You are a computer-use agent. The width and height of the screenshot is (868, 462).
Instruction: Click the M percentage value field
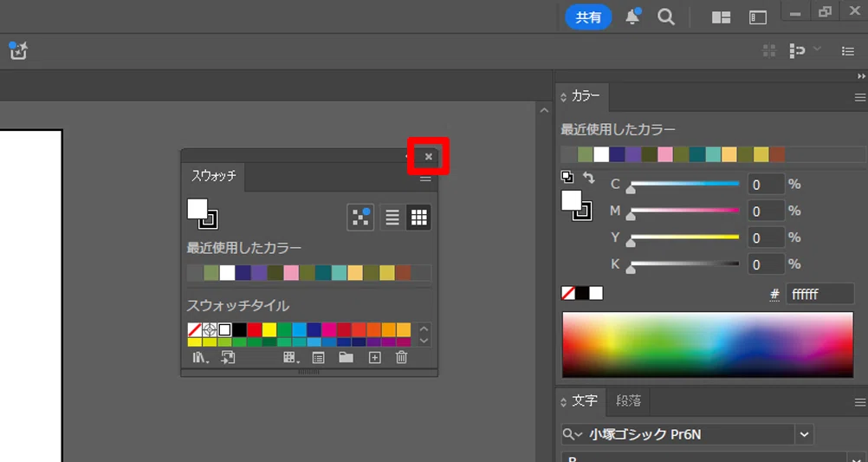766,211
